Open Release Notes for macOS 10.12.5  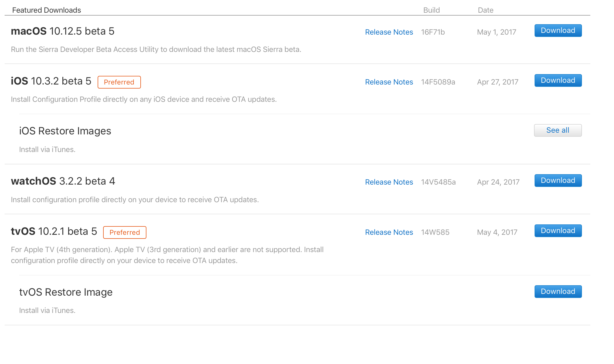[x=389, y=32]
